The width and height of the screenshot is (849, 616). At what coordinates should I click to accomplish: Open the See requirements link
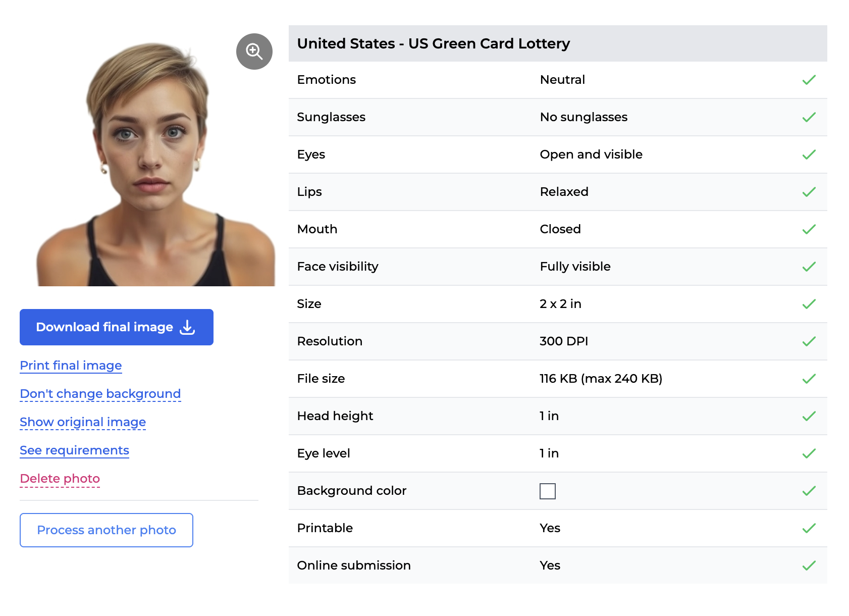74,450
